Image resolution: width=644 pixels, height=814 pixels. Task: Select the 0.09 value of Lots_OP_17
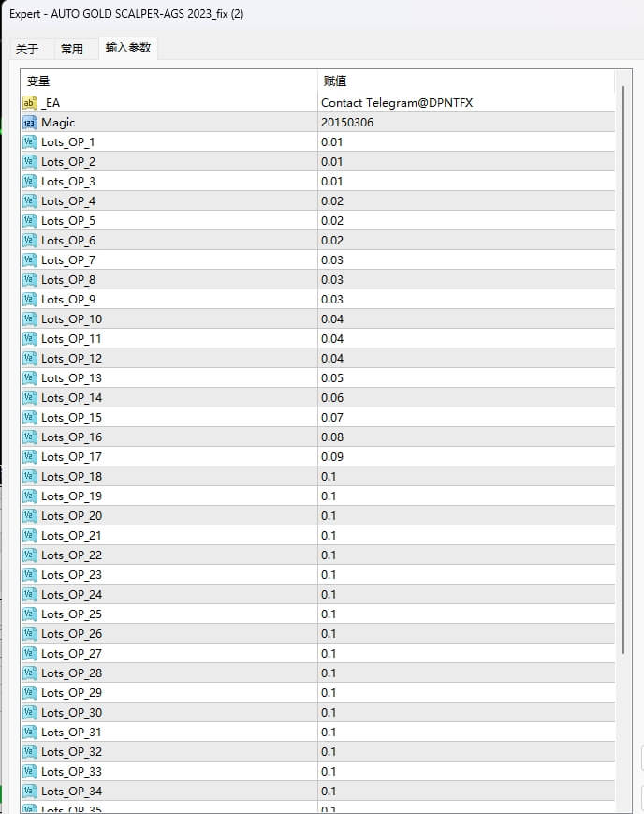332,457
